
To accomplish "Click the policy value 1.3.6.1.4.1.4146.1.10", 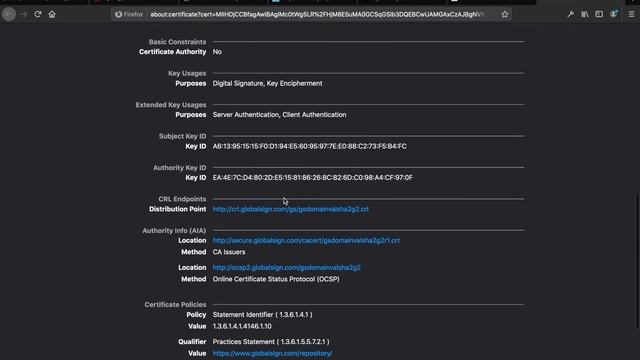I will pos(242,326).
